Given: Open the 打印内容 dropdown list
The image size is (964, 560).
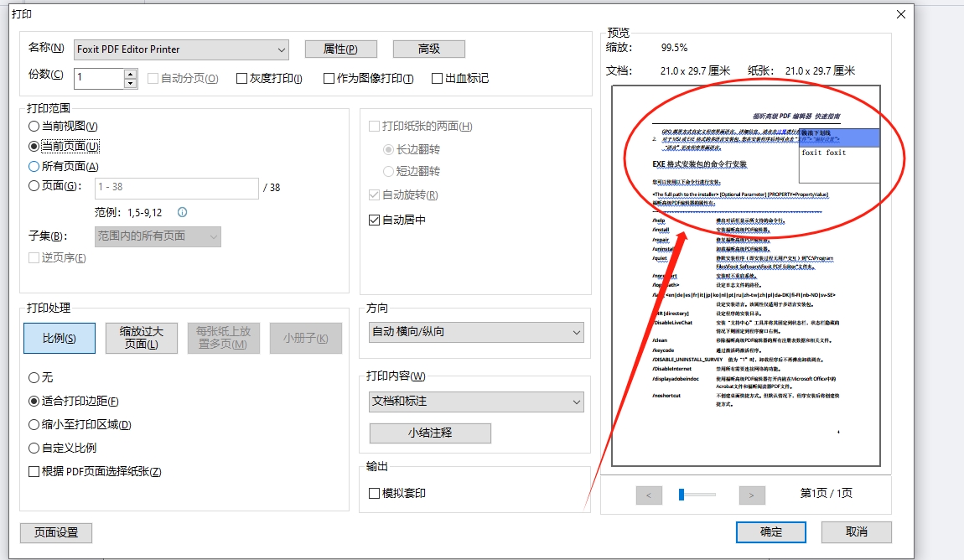Looking at the screenshot, I should (476, 402).
